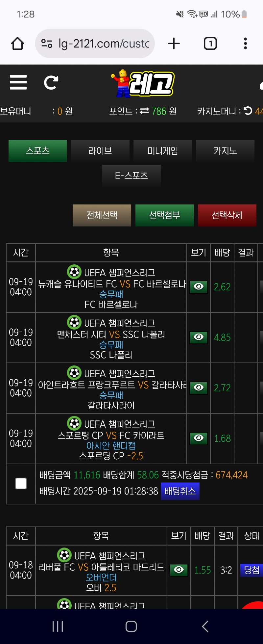Open the browser tab switcher

click(x=210, y=43)
